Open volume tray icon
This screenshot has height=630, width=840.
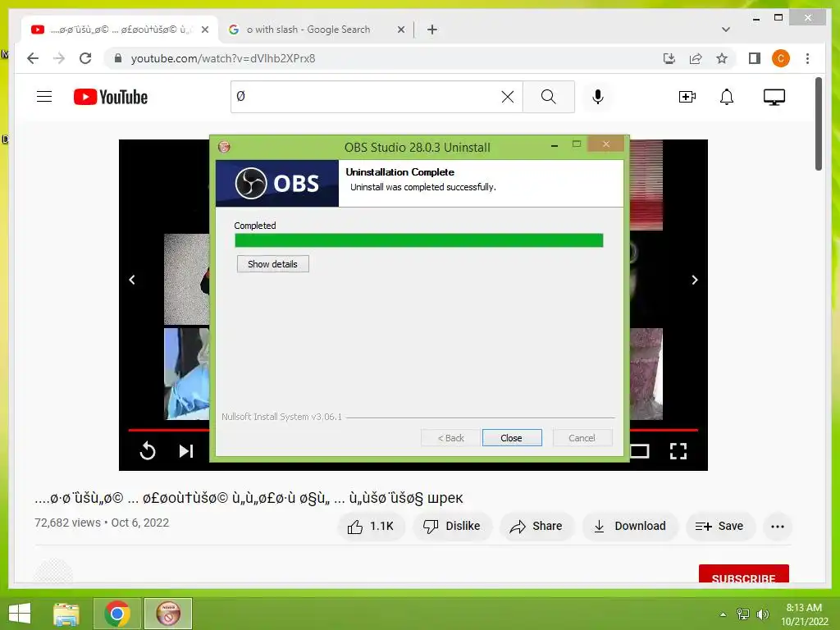coord(762,614)
